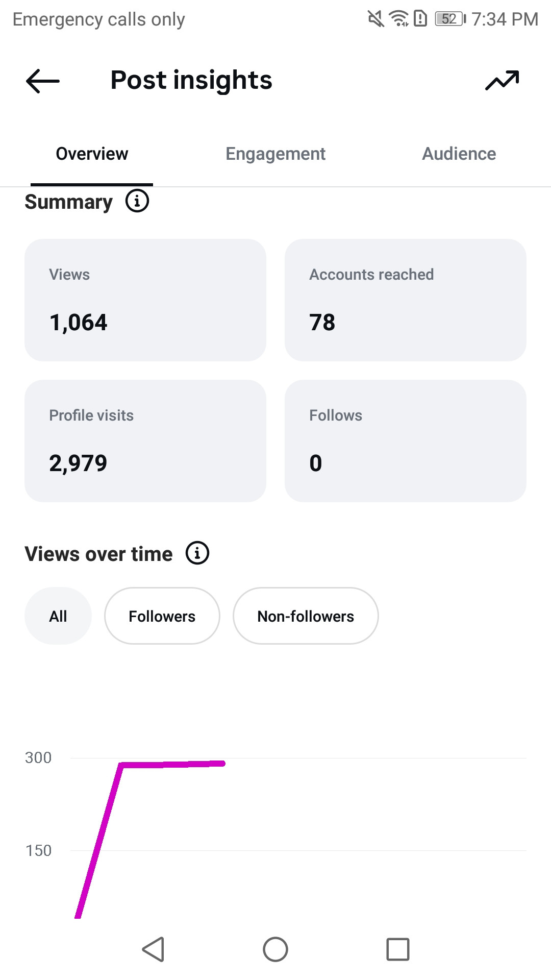The width and height of the screenshot is (551, 980).
Task: Tap the magenta line on views chart
Action: pos(173,764)
